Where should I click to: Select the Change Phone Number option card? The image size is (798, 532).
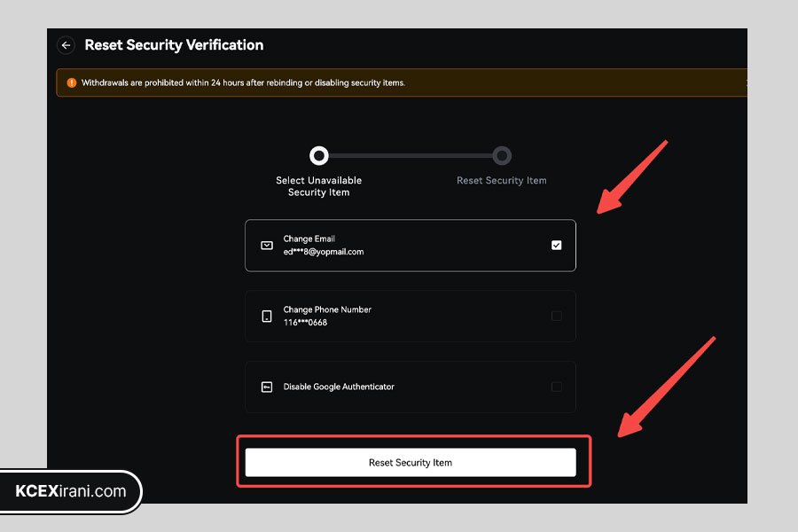click(411, 317)
